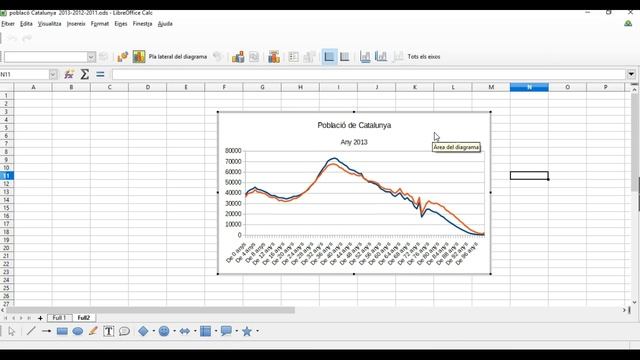This screenshot has width=640, height=360.
Task: Click the equals Formula icon
Action: coord(100,74)
